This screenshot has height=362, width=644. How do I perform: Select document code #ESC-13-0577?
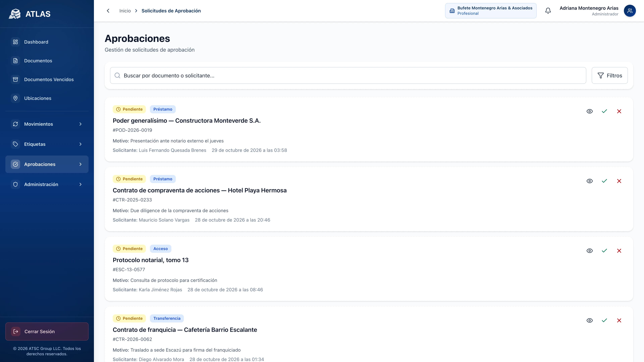tap(129, 269)
